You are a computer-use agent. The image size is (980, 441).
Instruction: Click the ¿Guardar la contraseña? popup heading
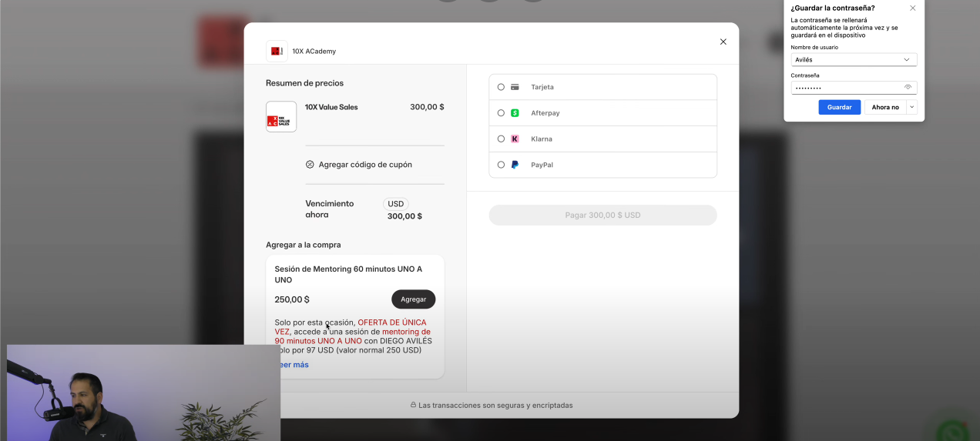tap(833, 8)
